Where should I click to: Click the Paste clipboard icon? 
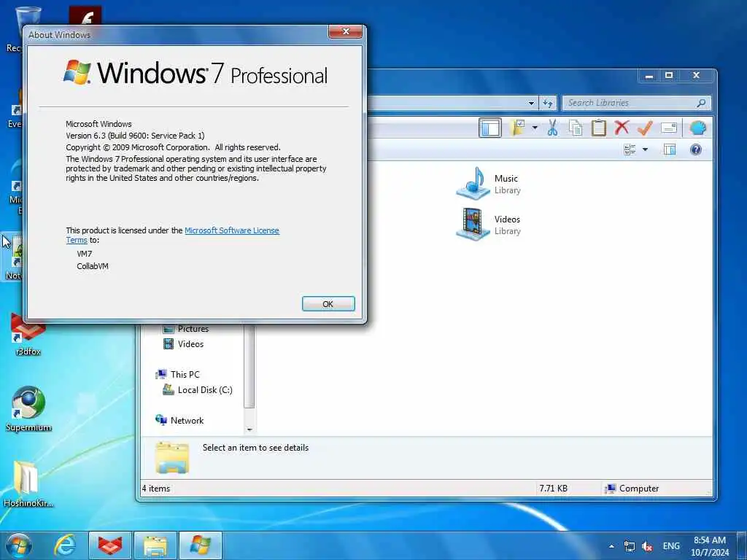point(598,128)
